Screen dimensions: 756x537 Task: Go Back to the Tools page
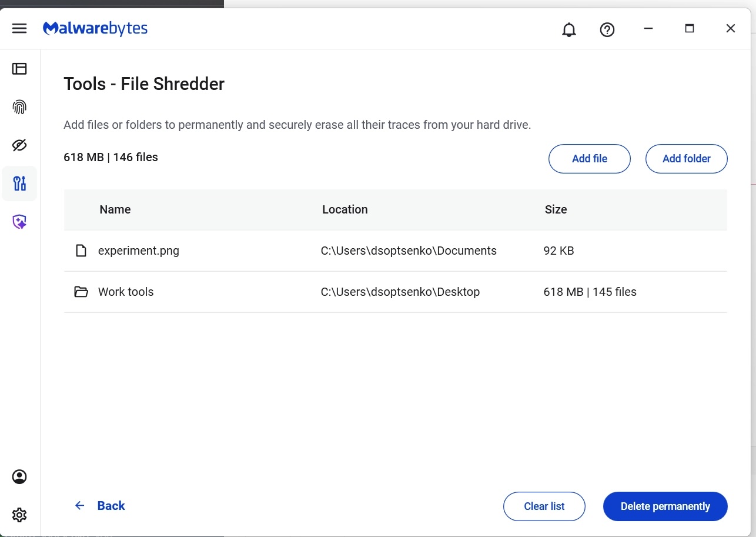point(100,506)
